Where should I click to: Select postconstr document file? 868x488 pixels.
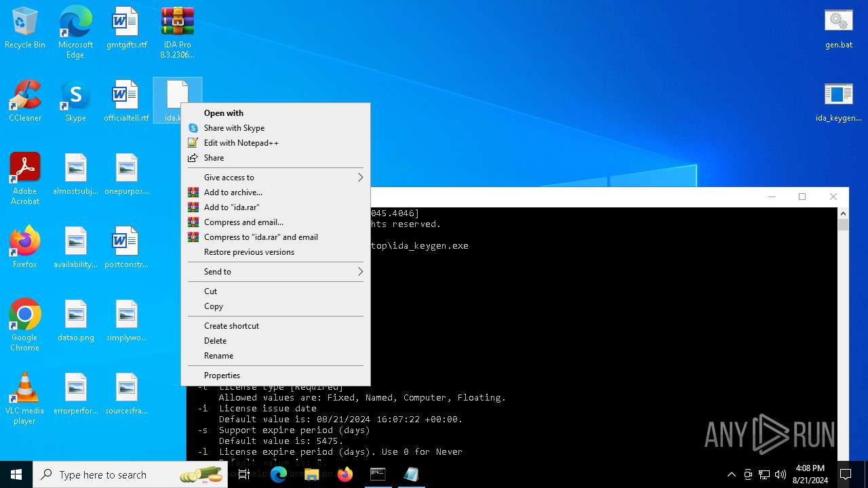coord(126,248)
